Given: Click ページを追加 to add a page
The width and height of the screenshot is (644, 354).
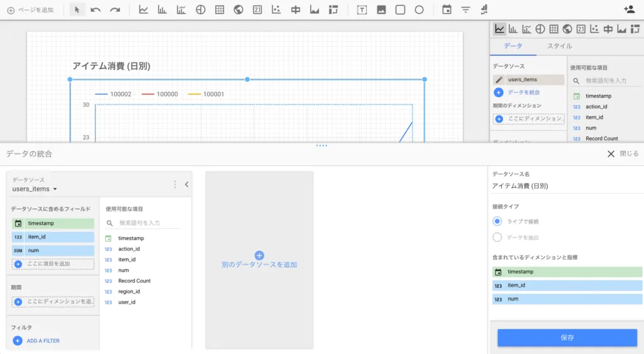Looking at the screenshot, I should [30, 10].
